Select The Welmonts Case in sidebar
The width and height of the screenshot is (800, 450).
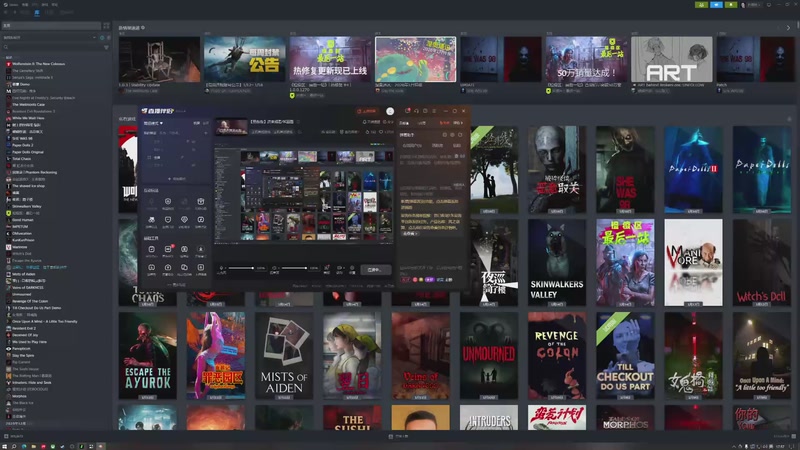click(x=29, y=105)
